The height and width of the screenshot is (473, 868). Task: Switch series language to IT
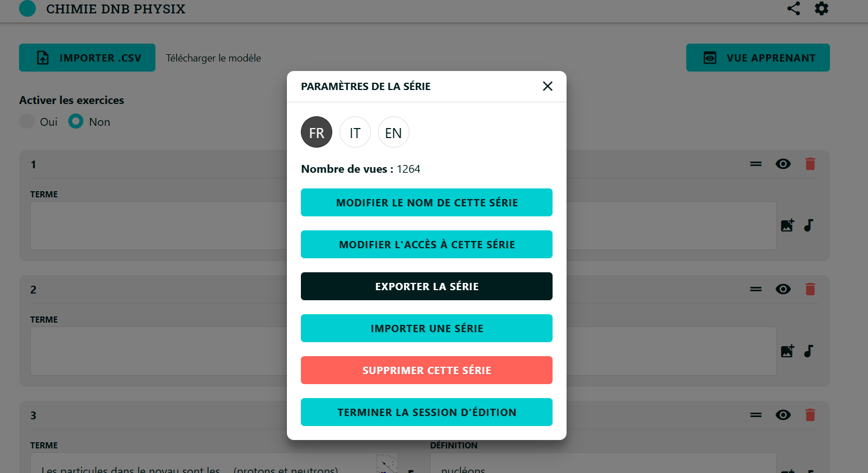pyautogui.click(x=355, y=133)
